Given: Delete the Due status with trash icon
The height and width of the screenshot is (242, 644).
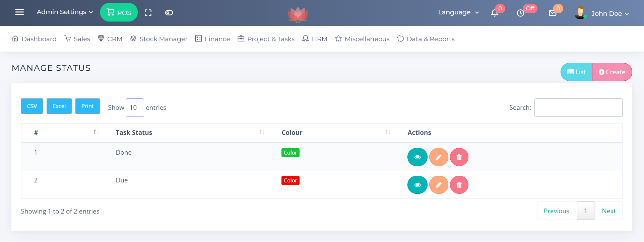Looking at the screenshot, I should [459, 185].
